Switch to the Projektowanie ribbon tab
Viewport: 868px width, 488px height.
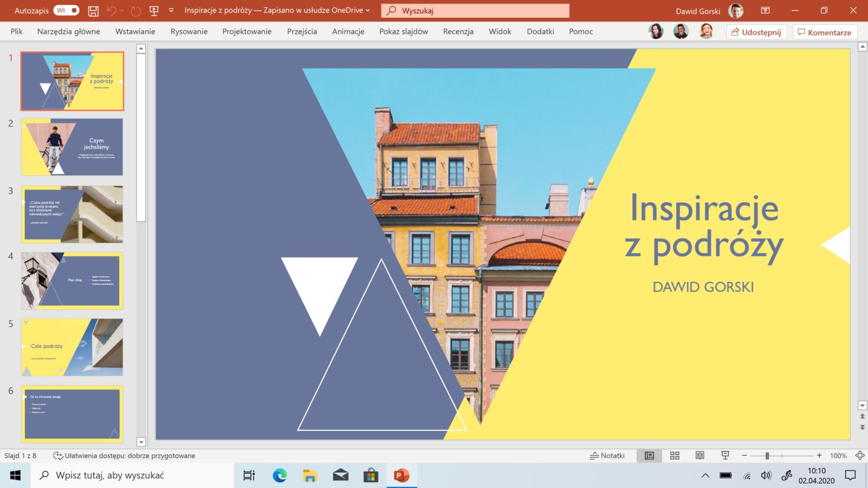pyautogui.click(x=246, y=32)
